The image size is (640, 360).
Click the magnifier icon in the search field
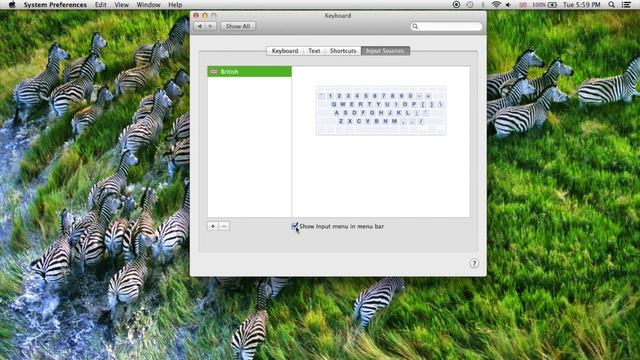pyautogui.click(x=415, y=27)
